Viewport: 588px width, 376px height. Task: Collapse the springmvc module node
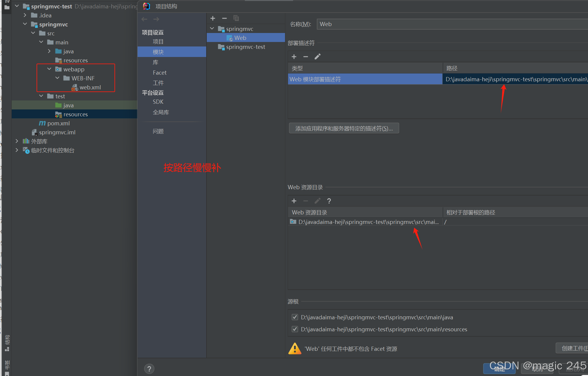212,29
